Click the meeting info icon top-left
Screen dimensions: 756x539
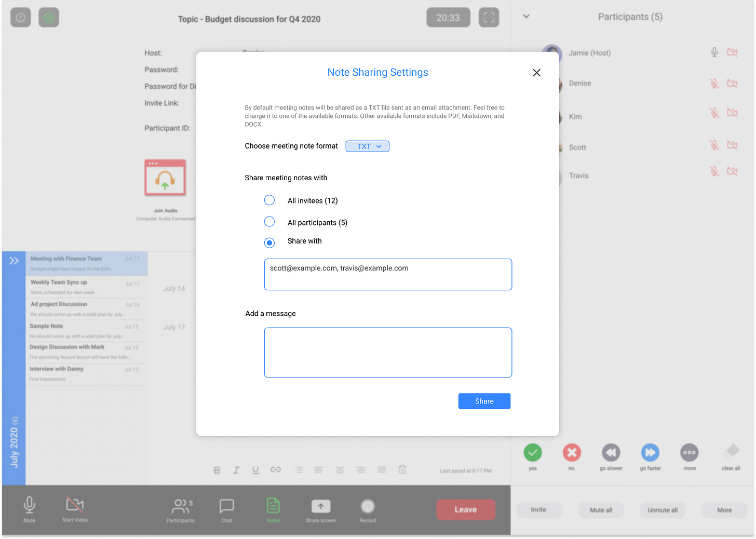tap(21, 17)
